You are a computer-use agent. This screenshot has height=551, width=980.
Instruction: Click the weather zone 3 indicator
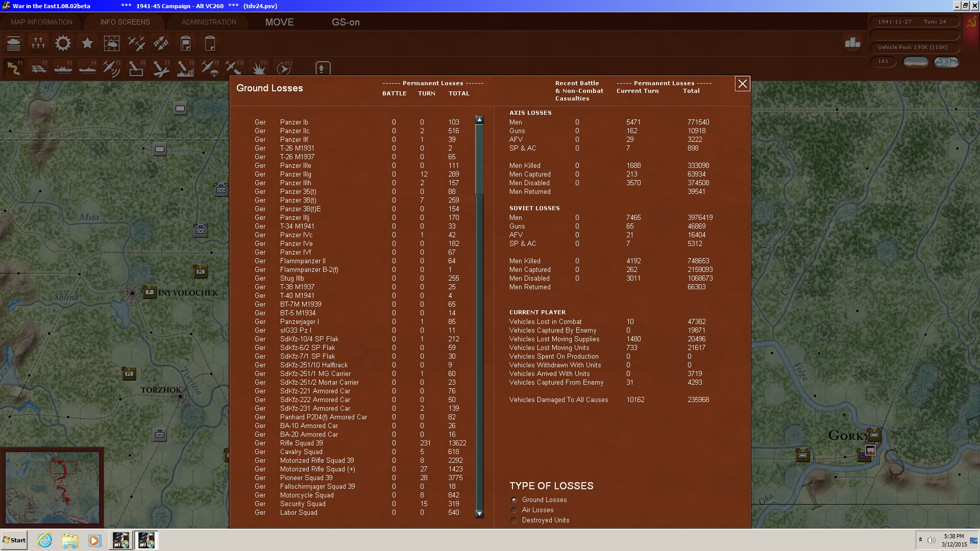click(x=946, y=62)
